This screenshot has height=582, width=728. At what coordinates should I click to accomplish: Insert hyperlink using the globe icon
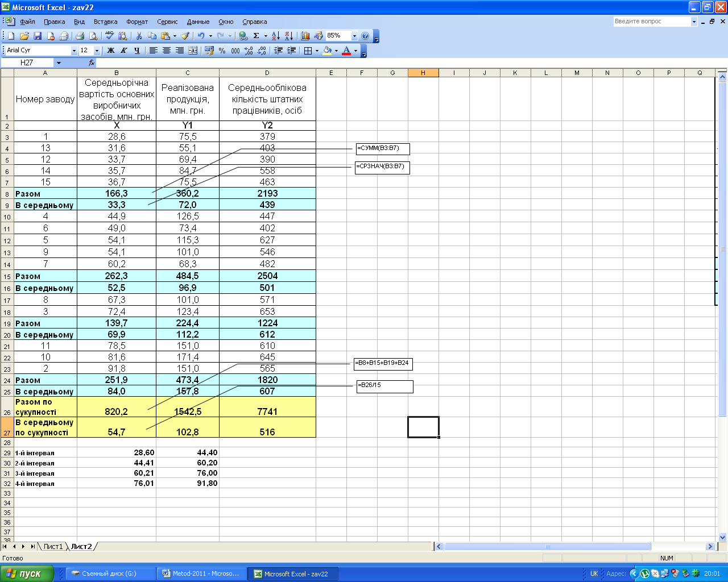[243, 36]
